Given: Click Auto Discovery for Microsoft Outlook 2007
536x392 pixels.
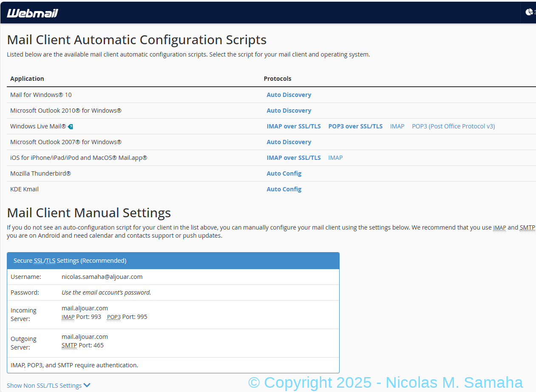Looking at the screenshot, I should [x=289, y=142].
